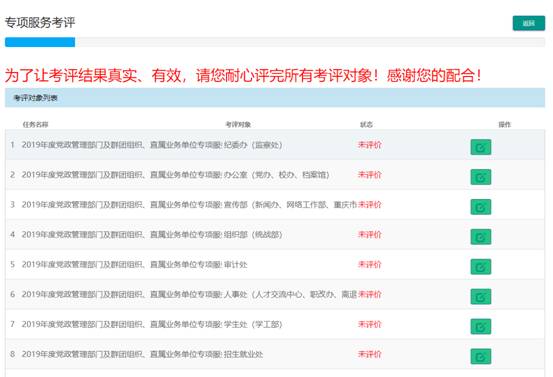Click the green edit icon for 审计处
The width and height of the screenshot is (553, 377).
pyautogui.click(x=481, y=267)
